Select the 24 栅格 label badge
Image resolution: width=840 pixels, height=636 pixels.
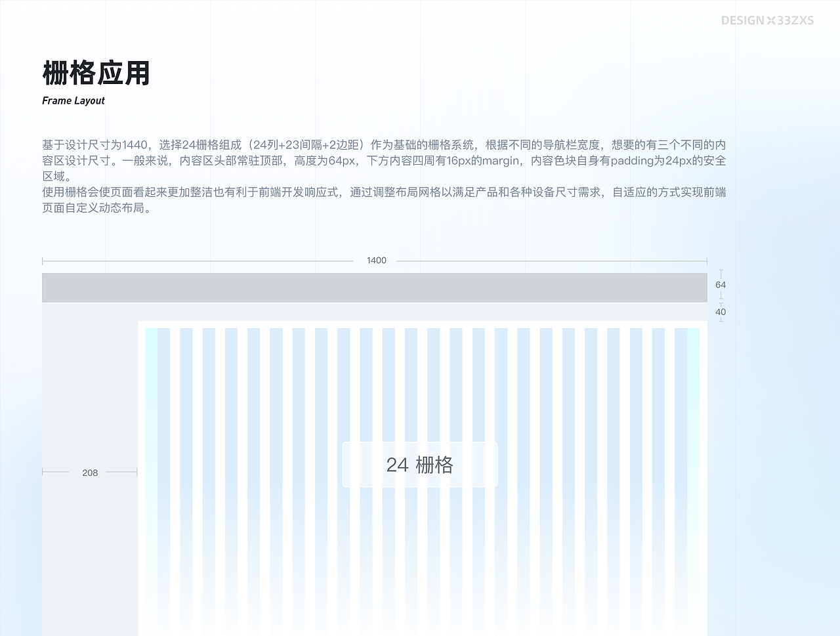coord(419,464)
